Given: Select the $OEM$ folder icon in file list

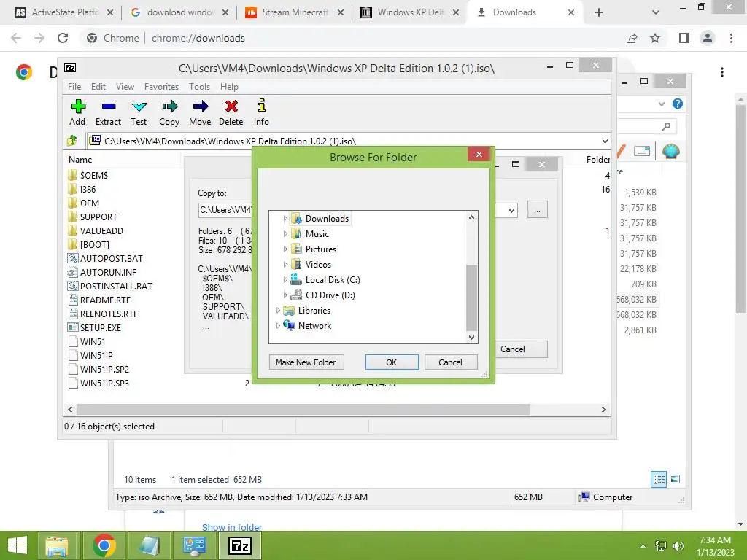Looking at the screenshot, I should click(x=72, y=175).
